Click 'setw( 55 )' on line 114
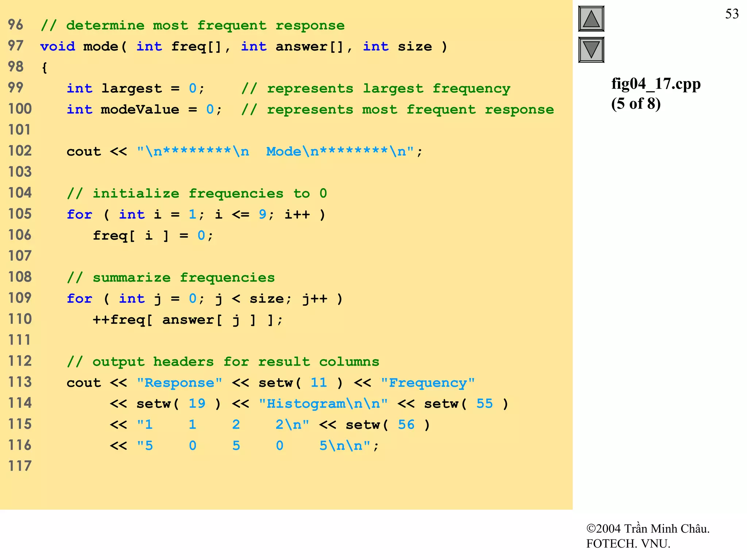This screenshot has height=560, width=747. (466, 404)
